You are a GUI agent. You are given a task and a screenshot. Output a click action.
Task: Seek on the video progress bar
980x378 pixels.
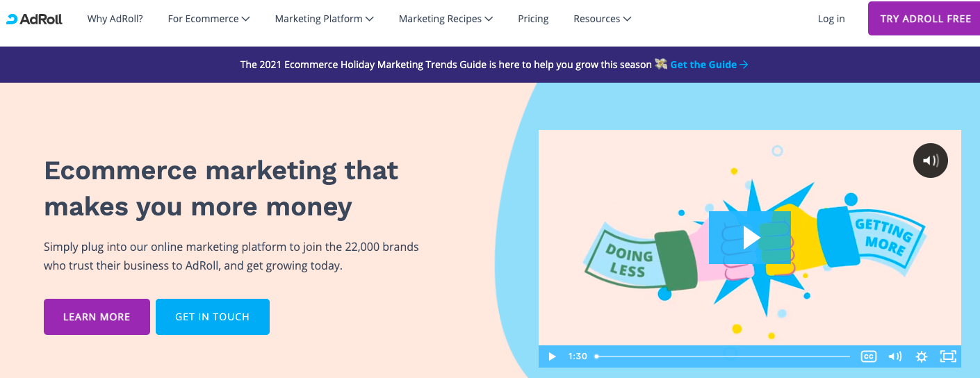coord(722,356)
